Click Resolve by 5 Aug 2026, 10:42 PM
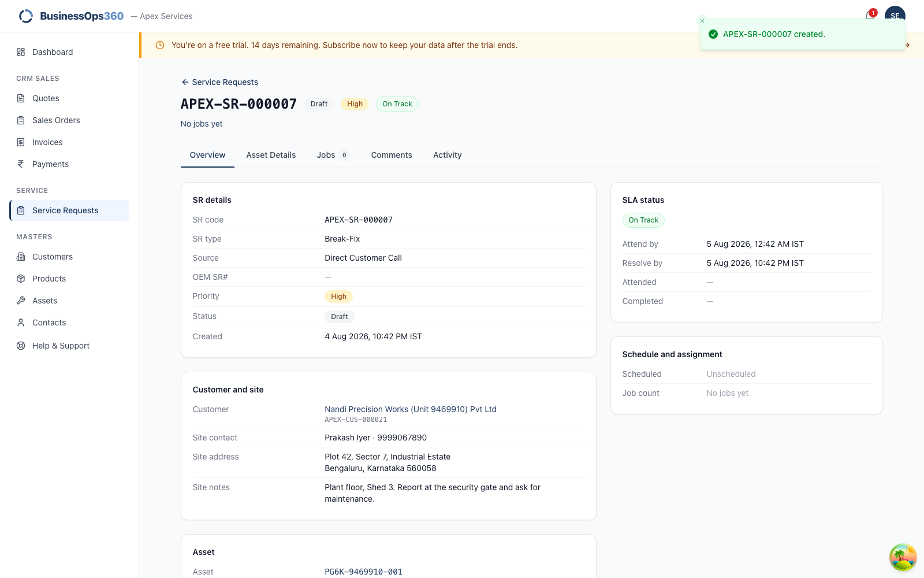This screenshot has width=924, height=578. [x=755, y=263]
